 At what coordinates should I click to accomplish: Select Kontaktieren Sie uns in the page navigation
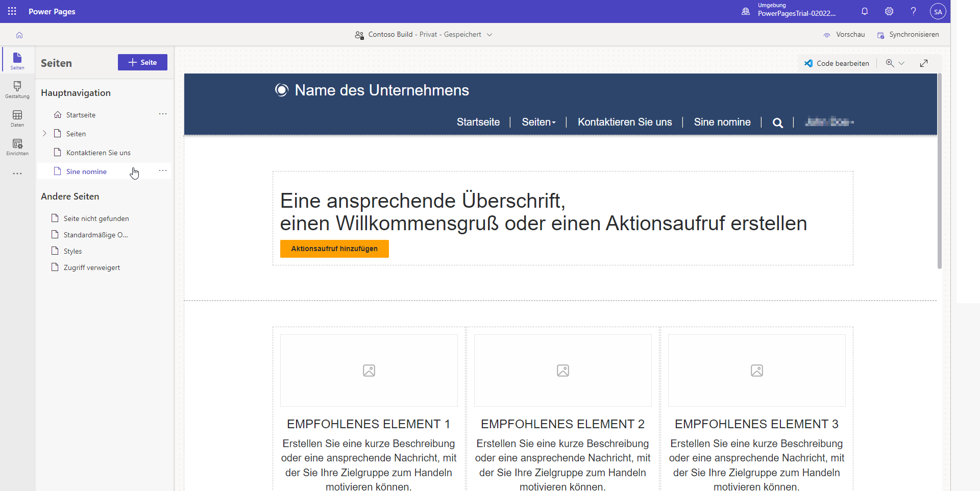[x=625, y=122]
